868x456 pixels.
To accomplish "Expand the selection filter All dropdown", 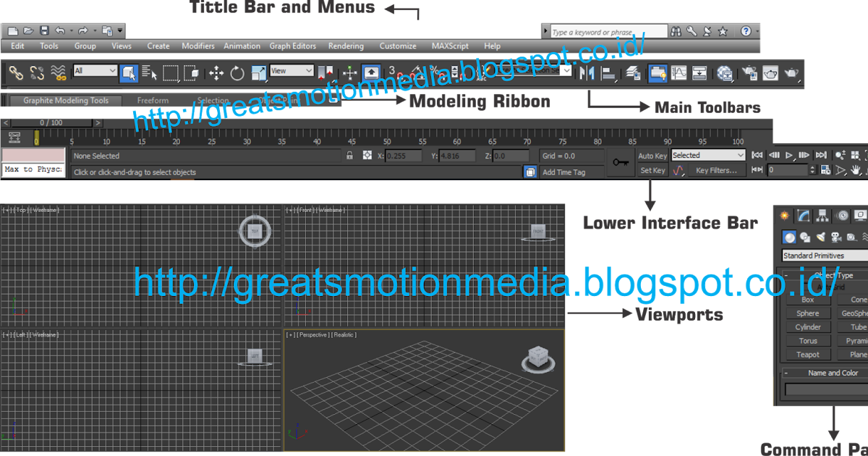I will (94, 72).
